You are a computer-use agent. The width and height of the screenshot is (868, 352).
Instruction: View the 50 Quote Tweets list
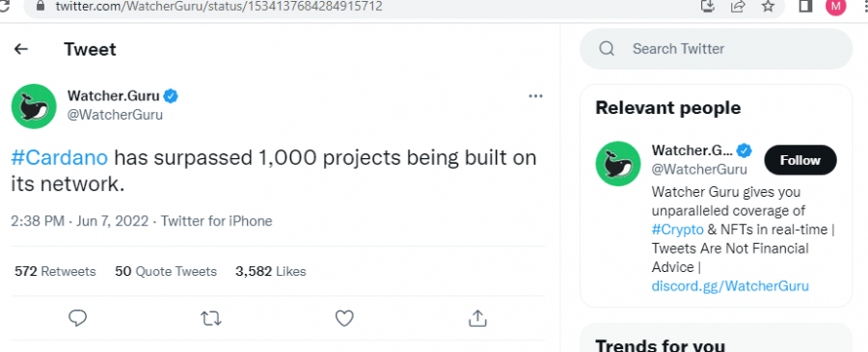click(x=166, y=271)
